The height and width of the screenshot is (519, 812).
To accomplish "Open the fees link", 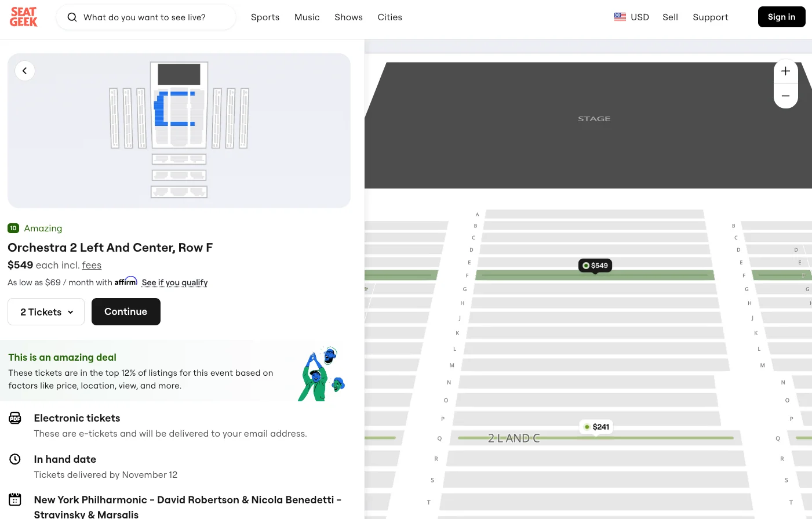I will pos(92,265).
